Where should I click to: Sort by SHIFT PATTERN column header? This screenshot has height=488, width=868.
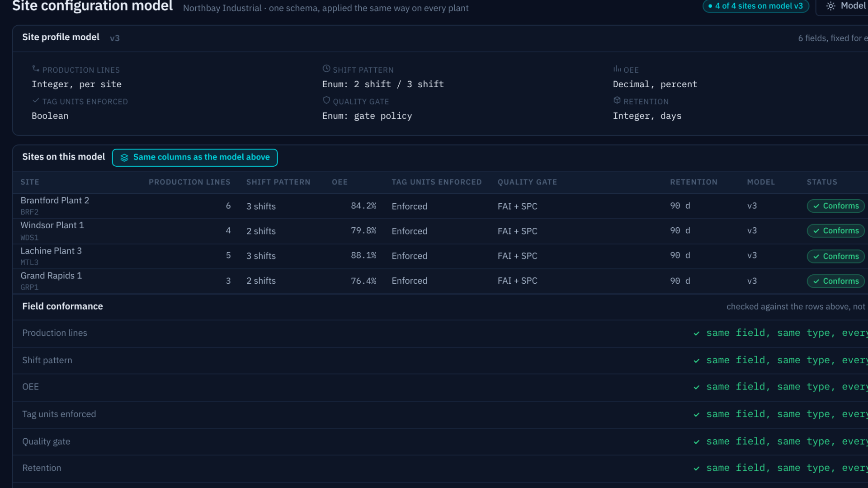pyautogui.click(x=278, y=182)
